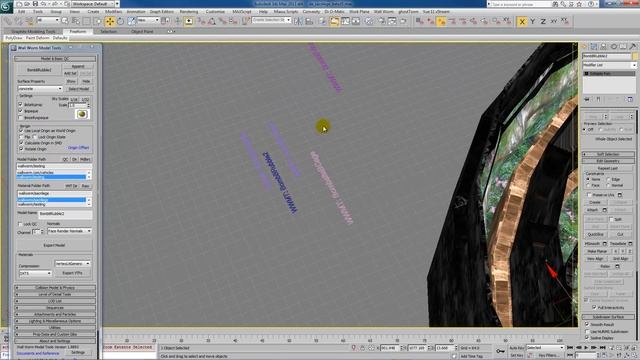
Task: Click the Model Name input field
Action: coord(65,214)
